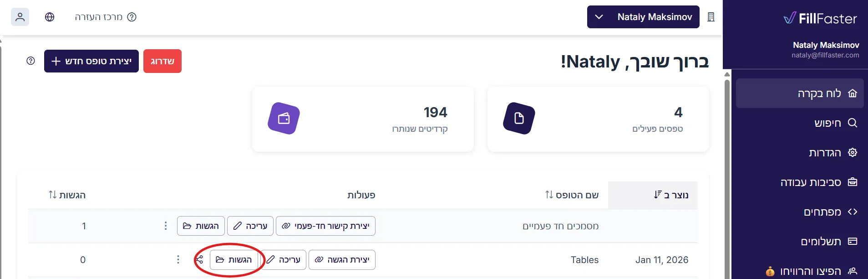Sort table by שם הטופס column

click(x=572, y=195)
